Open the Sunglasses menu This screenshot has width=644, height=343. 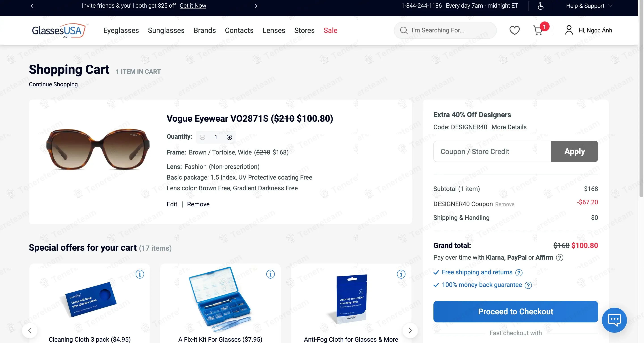tap(166, 30)
